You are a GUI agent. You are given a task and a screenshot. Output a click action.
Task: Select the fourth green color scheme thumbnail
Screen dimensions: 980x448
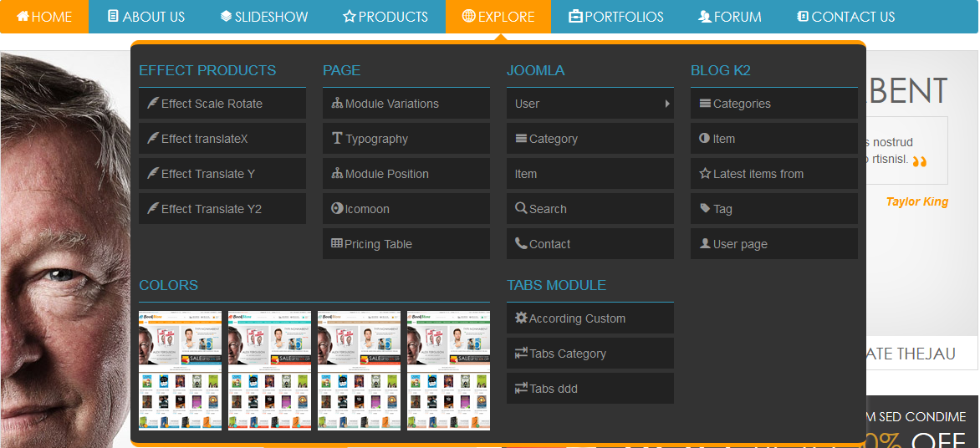(x=448, y=370)
